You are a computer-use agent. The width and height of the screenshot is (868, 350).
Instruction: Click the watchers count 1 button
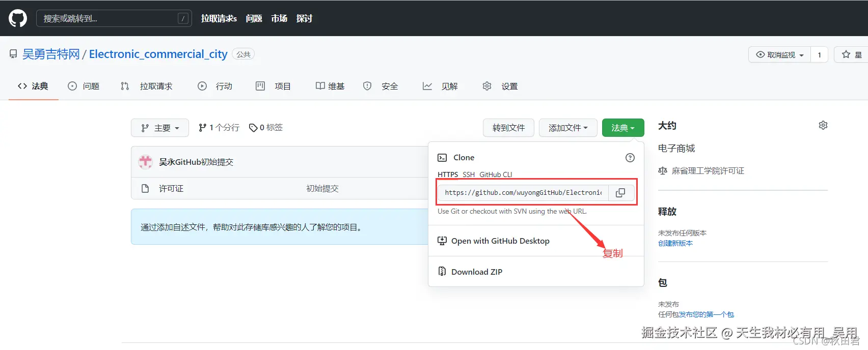pos(819,54)
